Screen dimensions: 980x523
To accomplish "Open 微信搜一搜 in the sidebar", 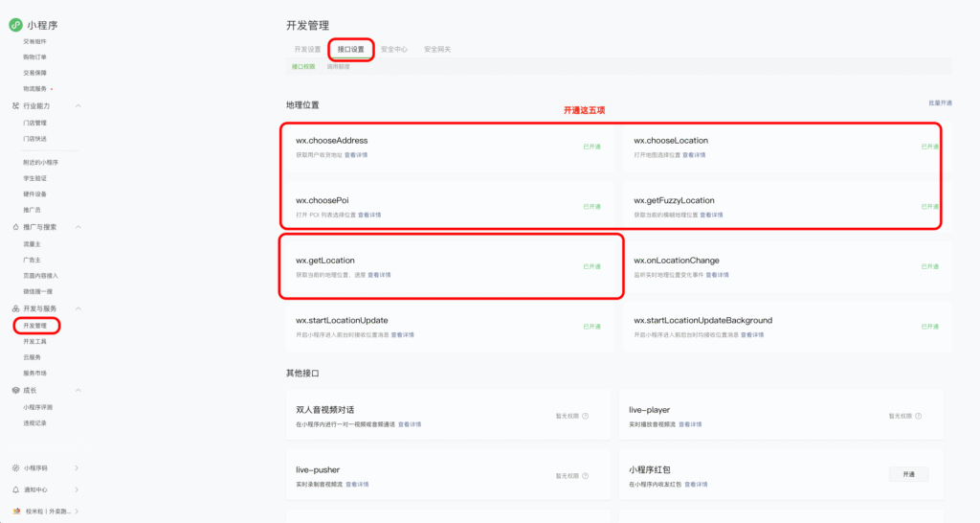I will (38, 291).
